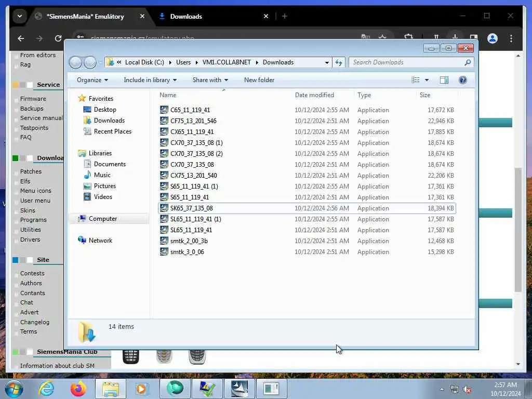
Task: Show the preview pane
Action: [x=444, y=80]
